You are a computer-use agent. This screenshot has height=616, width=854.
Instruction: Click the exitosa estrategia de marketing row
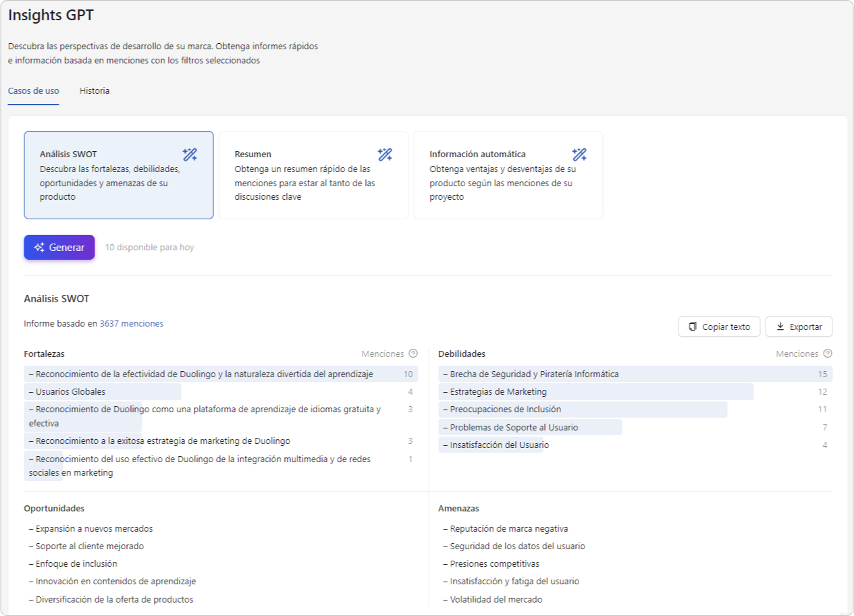click(221, 441)
